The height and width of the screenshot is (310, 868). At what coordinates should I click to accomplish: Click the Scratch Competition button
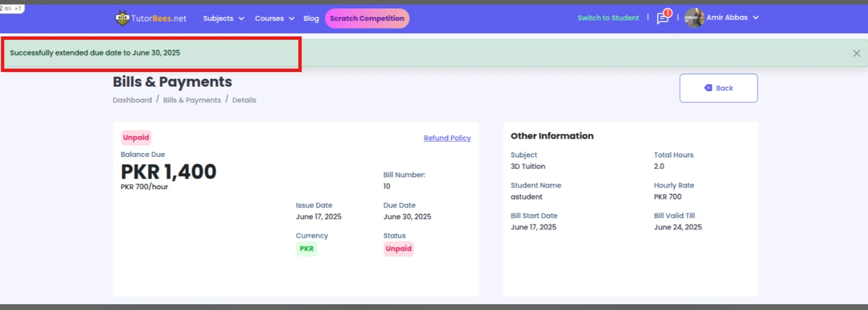tap(367, 19)
